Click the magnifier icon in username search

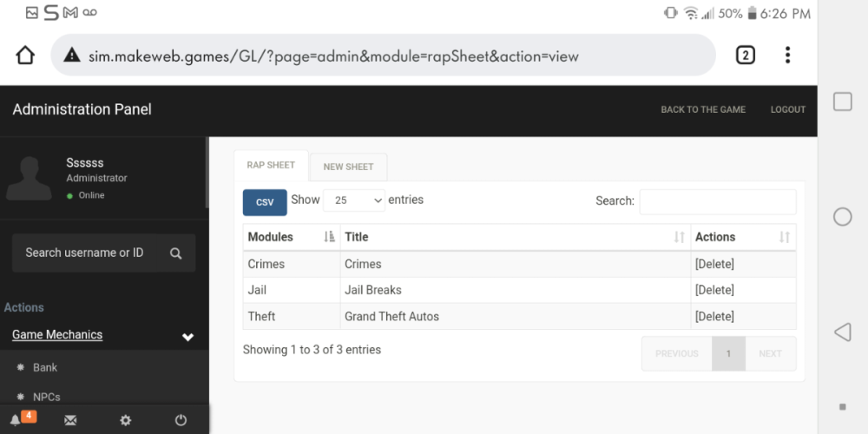coord(175,253)
